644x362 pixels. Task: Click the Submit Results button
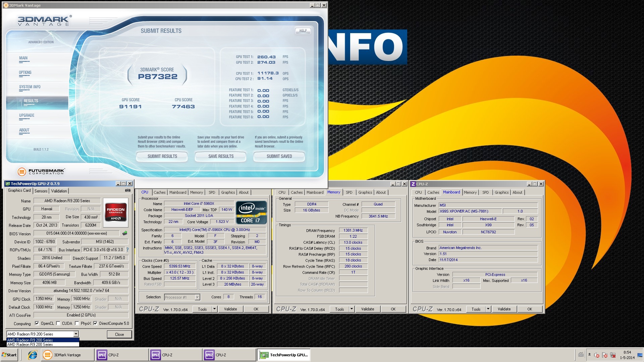pos(162,156)
